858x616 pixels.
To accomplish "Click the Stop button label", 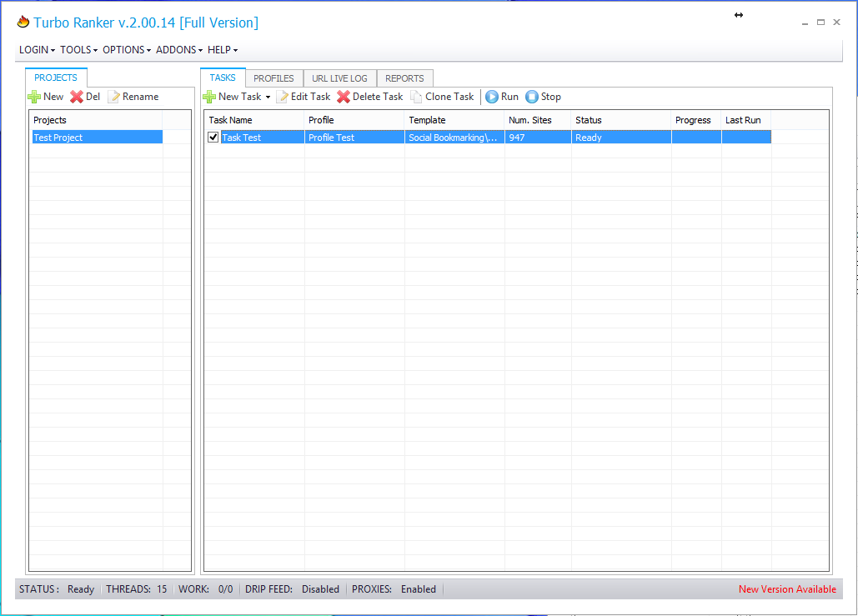I will tap(551, 97).
